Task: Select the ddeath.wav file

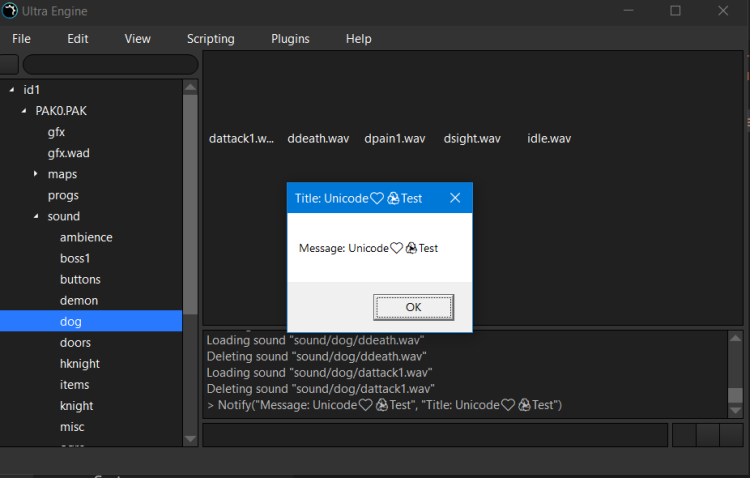Action: click(x=318, y=138)
